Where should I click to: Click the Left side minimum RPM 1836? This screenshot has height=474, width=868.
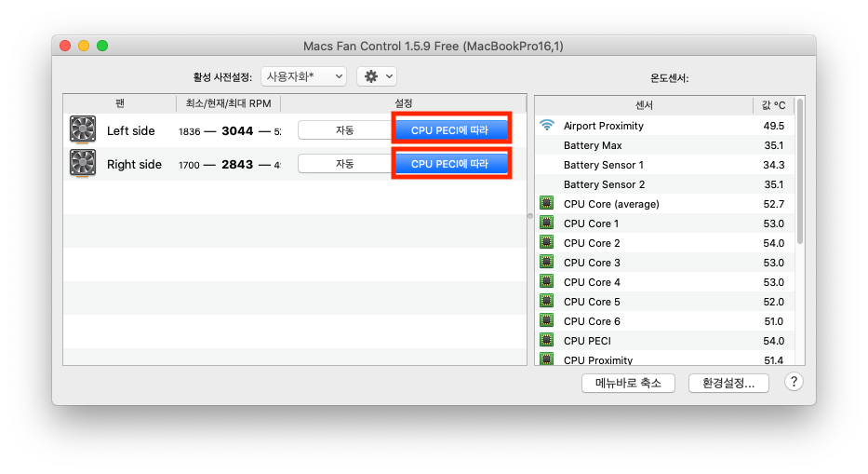(189, 131)
